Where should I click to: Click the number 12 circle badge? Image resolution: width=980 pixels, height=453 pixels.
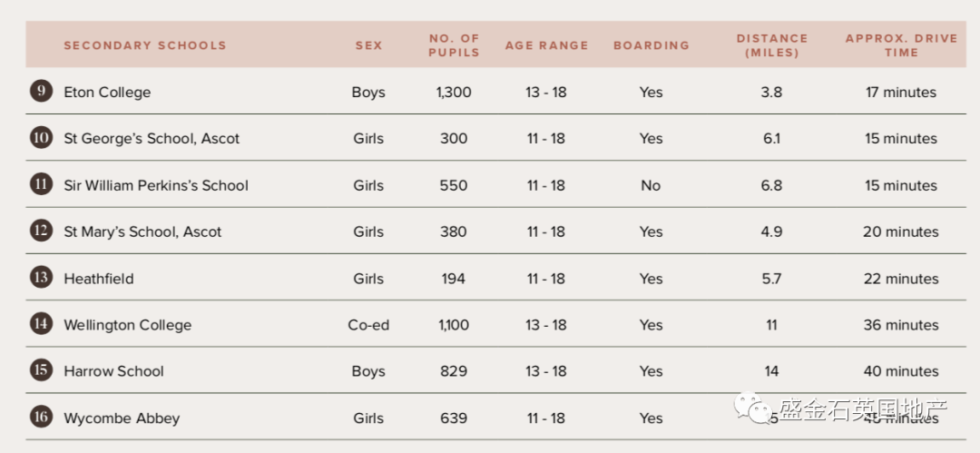click(41, 231)
